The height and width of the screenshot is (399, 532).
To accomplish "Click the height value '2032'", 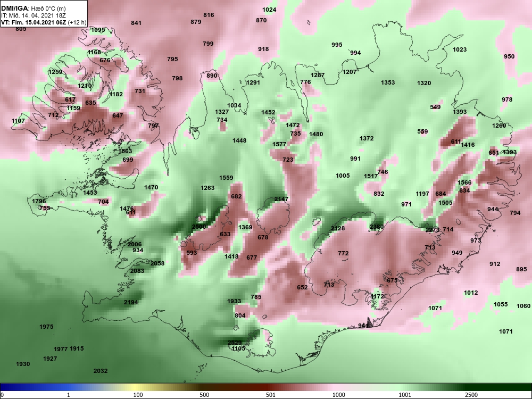I will 101,371.
